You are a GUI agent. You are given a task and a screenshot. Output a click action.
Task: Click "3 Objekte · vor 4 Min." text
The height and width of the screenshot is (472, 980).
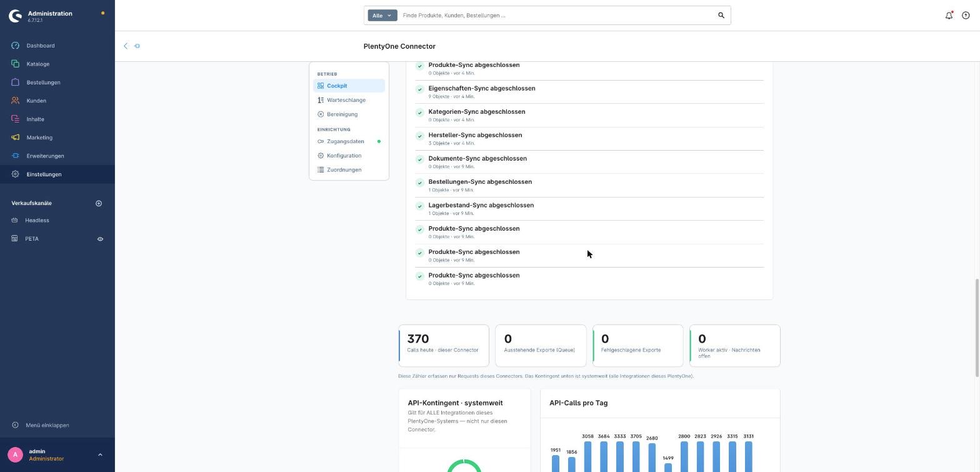click(x=451, y=143)
